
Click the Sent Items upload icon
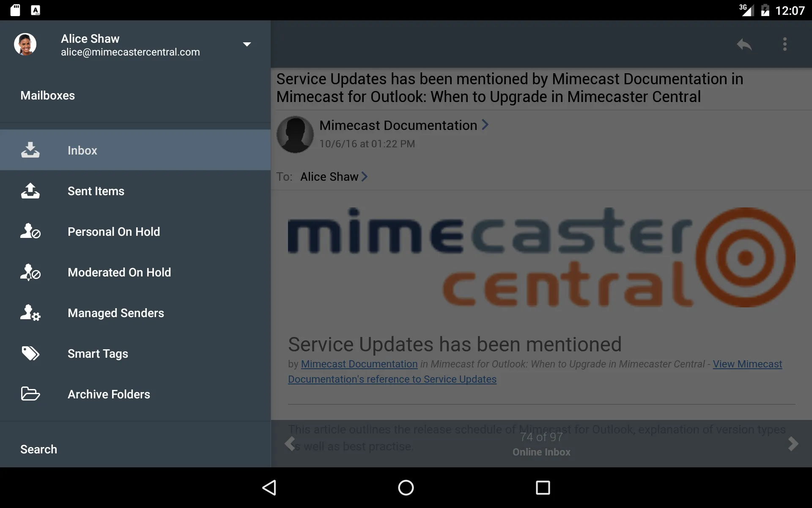tap(30, 190)
